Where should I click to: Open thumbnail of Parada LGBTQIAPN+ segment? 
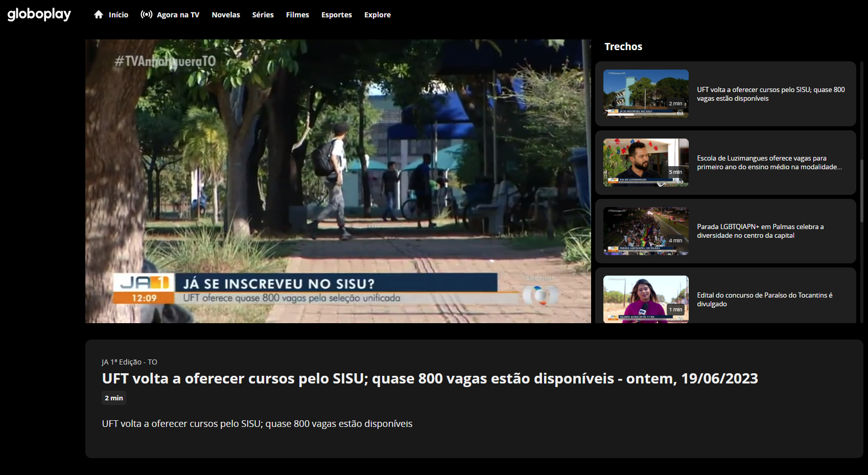646,231
